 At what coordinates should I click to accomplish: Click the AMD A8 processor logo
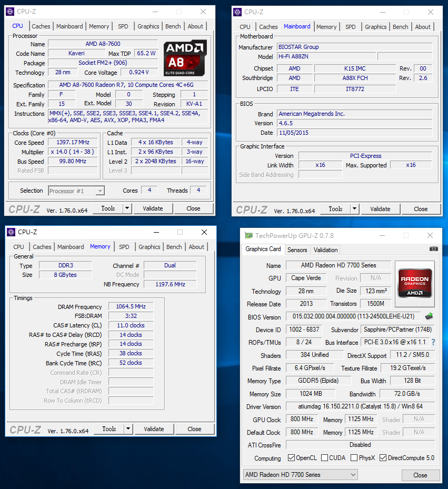click(185, 58)
